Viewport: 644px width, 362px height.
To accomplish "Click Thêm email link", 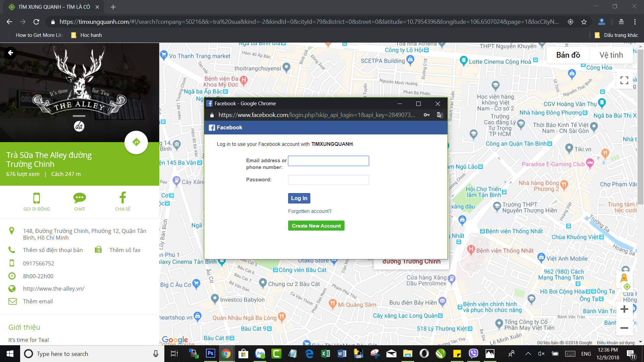I will tap(38, 301).
